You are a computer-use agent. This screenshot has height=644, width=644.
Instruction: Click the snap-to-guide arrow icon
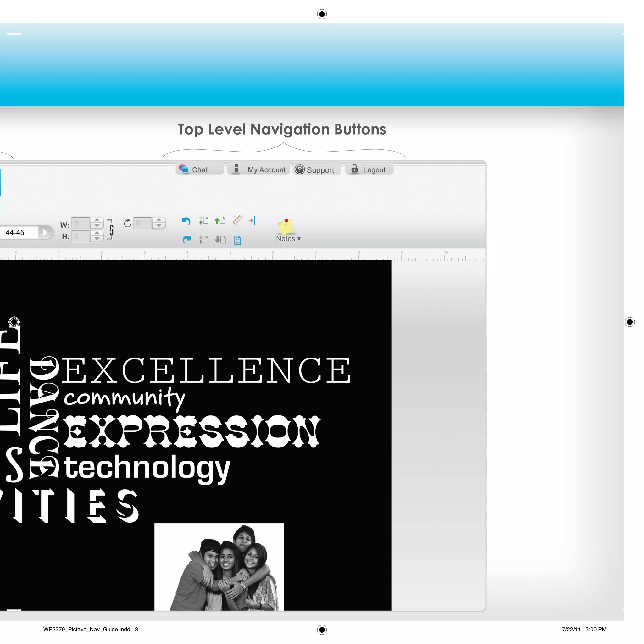click(252, 220)
